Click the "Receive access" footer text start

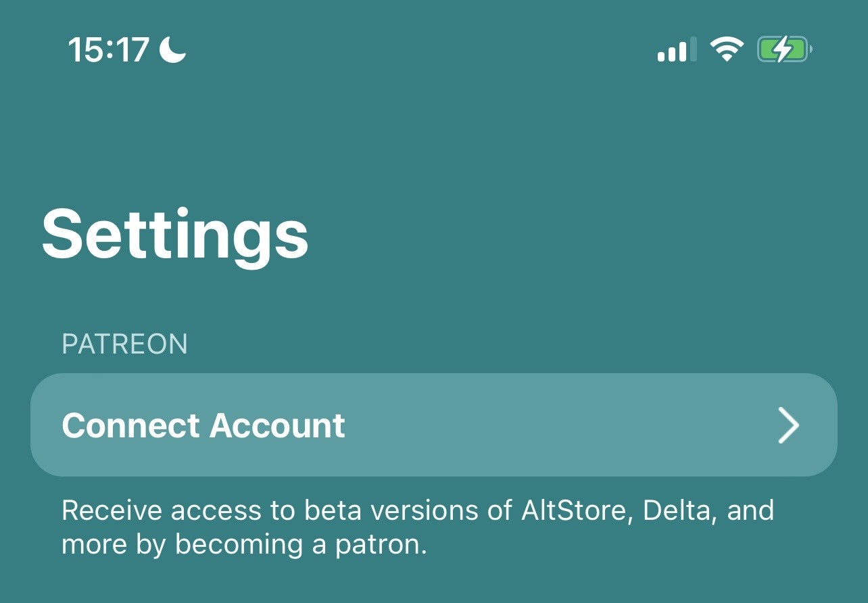159,510
